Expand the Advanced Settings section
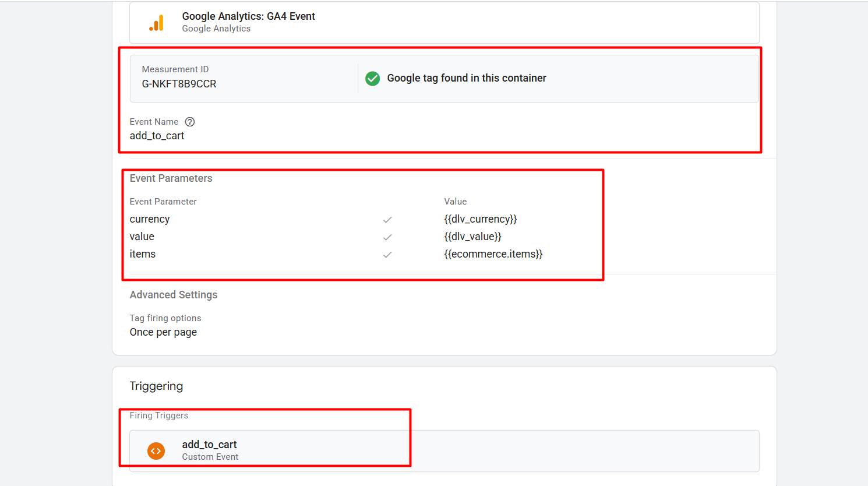The image size is (868, 486). [174, 295]
